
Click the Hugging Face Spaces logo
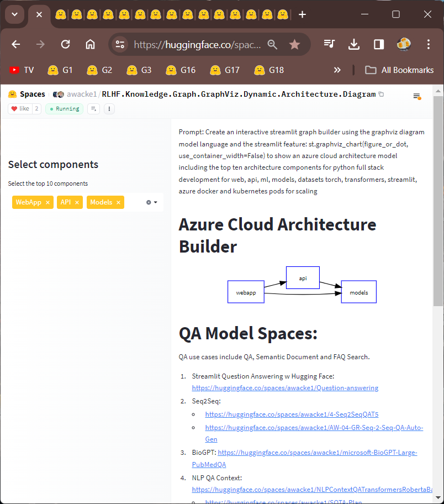(13, 95)
